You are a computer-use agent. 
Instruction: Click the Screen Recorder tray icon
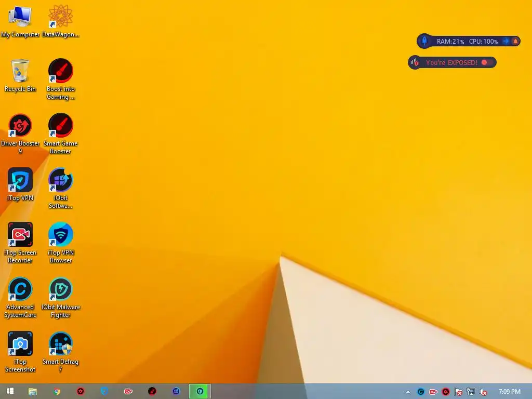(x=433, y=392)
